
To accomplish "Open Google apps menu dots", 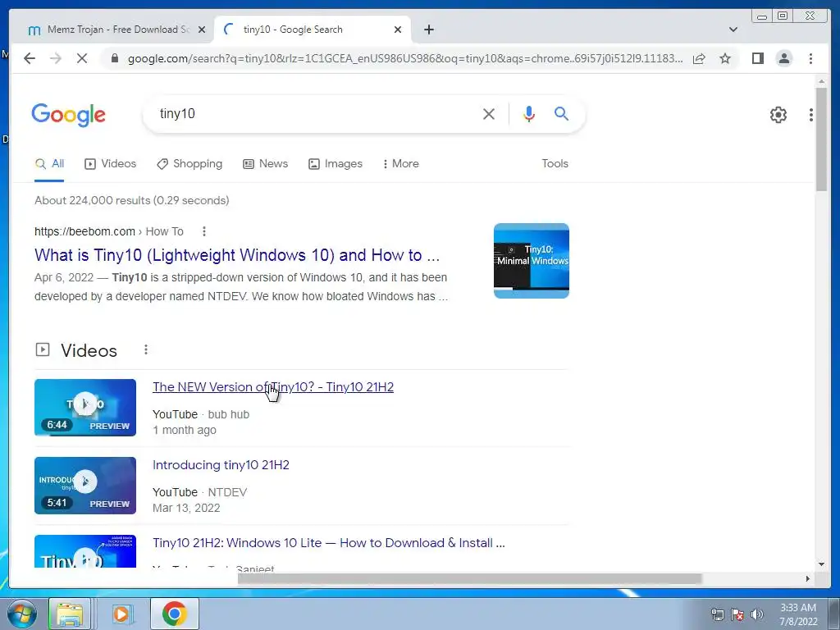I will 810,114.
